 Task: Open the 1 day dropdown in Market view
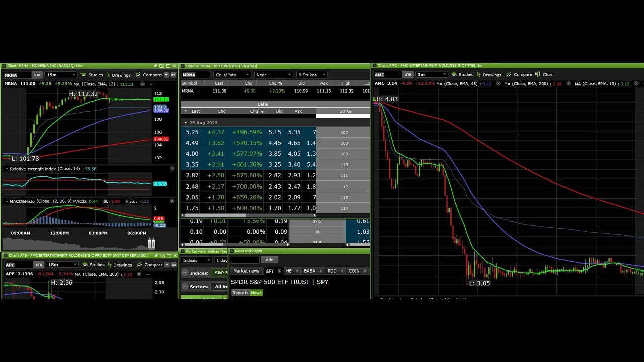coord(221,260)
